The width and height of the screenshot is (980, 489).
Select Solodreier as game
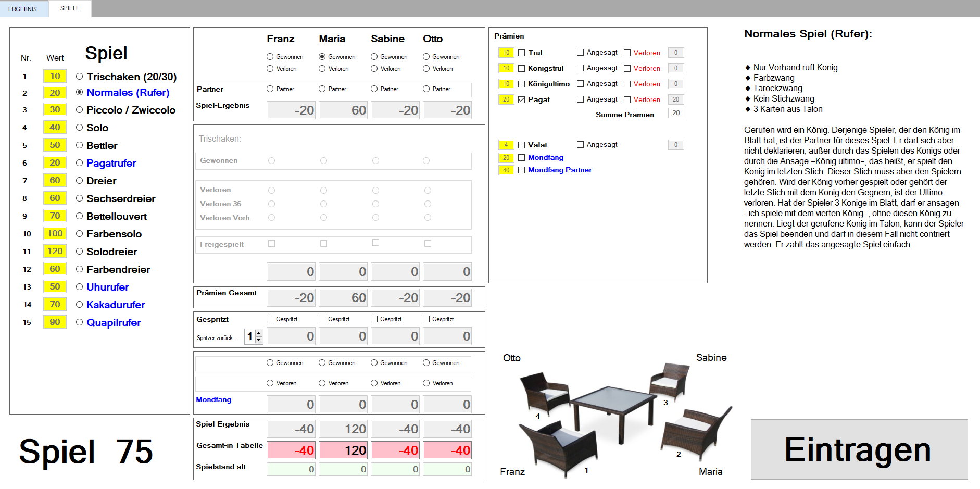point(80,252)
